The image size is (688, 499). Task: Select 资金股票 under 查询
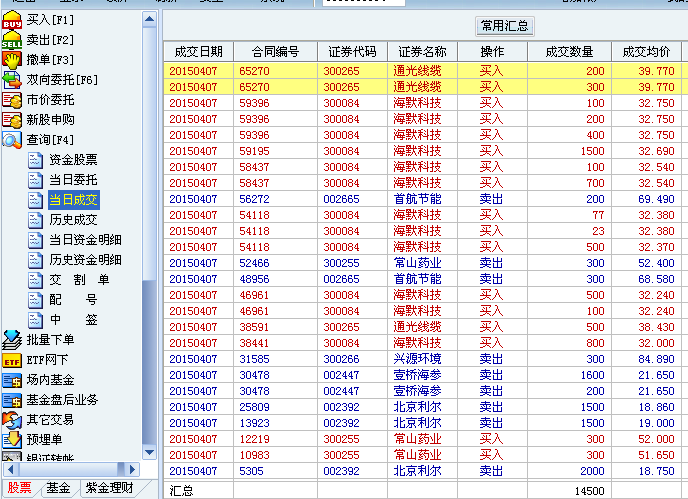tap(73, 160)
